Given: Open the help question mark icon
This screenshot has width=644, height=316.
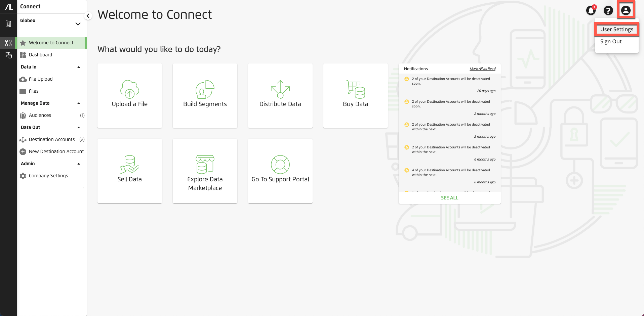Looking at the screenshot, I should 608,10.
